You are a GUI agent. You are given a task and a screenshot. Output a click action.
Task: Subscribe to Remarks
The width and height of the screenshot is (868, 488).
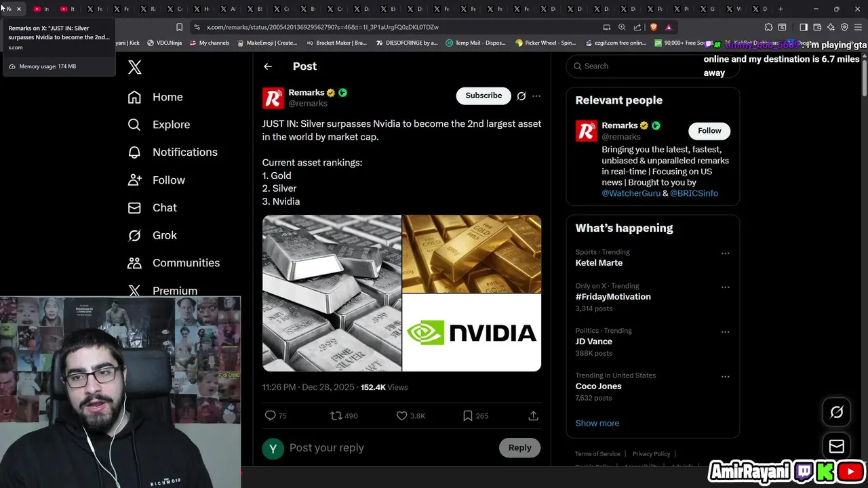(484, 96)
